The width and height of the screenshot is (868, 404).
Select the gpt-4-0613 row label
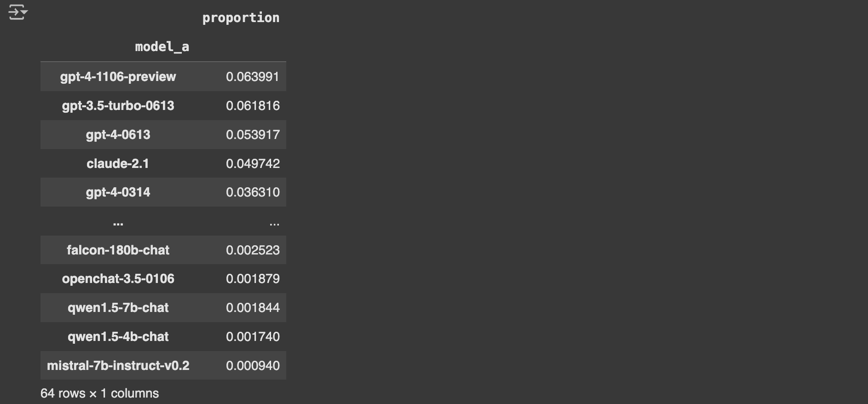pos(118,134)
